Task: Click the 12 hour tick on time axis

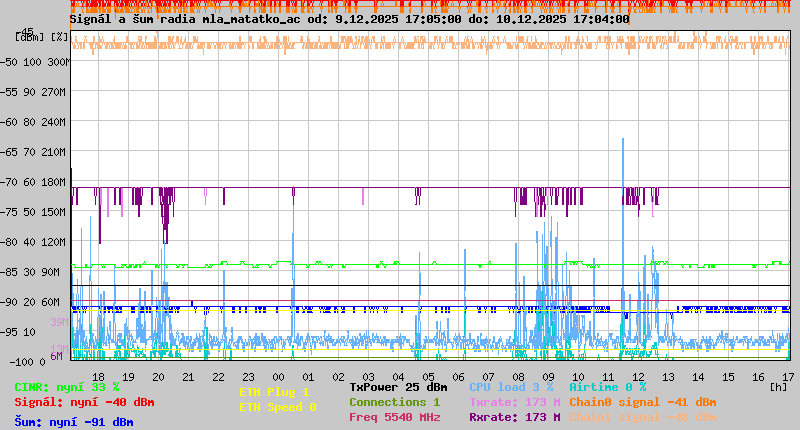Action: [639, 376]
